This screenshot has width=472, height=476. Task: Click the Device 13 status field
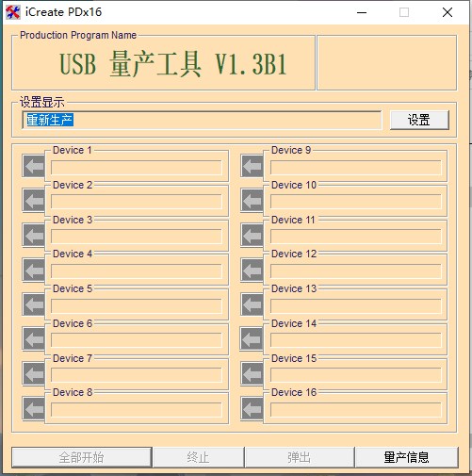[355, 305]
